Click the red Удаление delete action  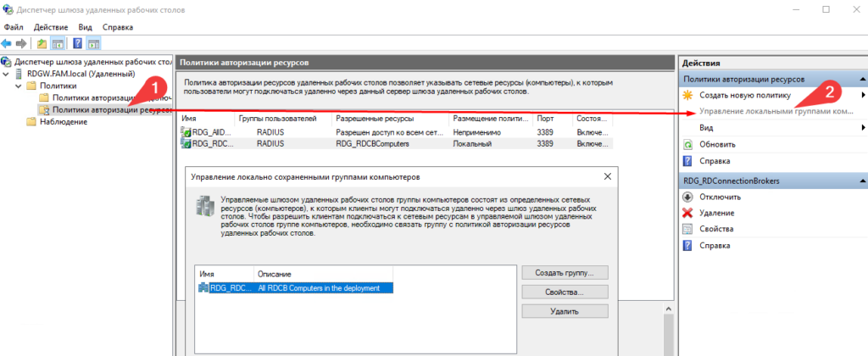pyautogui.click(x=716, y=213)
